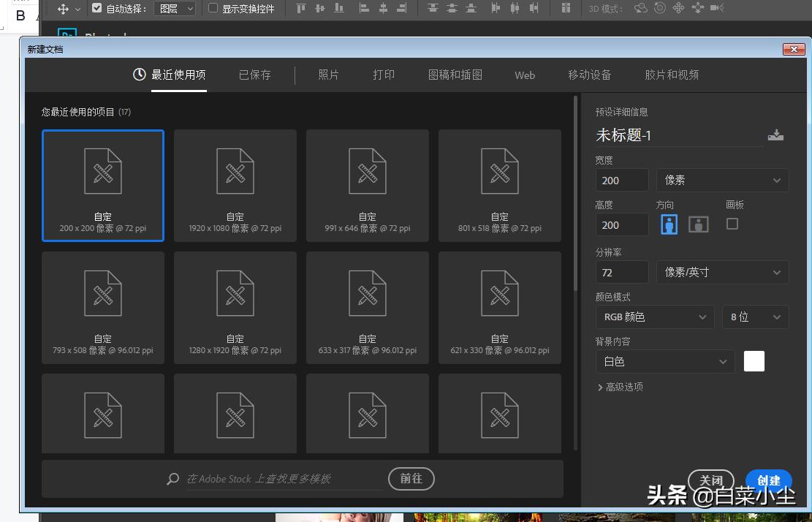Click the 创建 button
Image resolution: width=812 pixels, height=522 pixels.
point(768,481)
